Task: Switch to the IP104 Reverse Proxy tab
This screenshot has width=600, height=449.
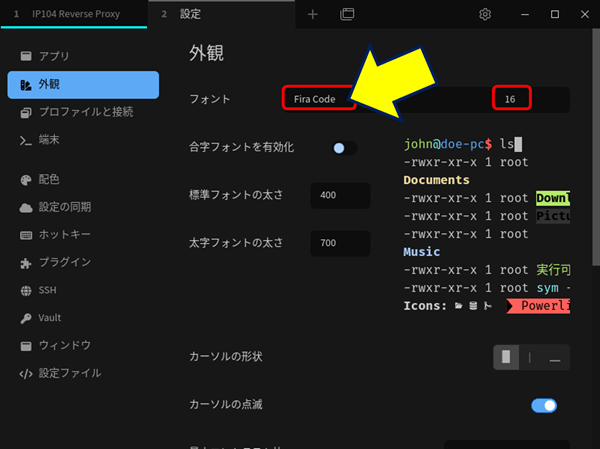Action: coord(74,14)
